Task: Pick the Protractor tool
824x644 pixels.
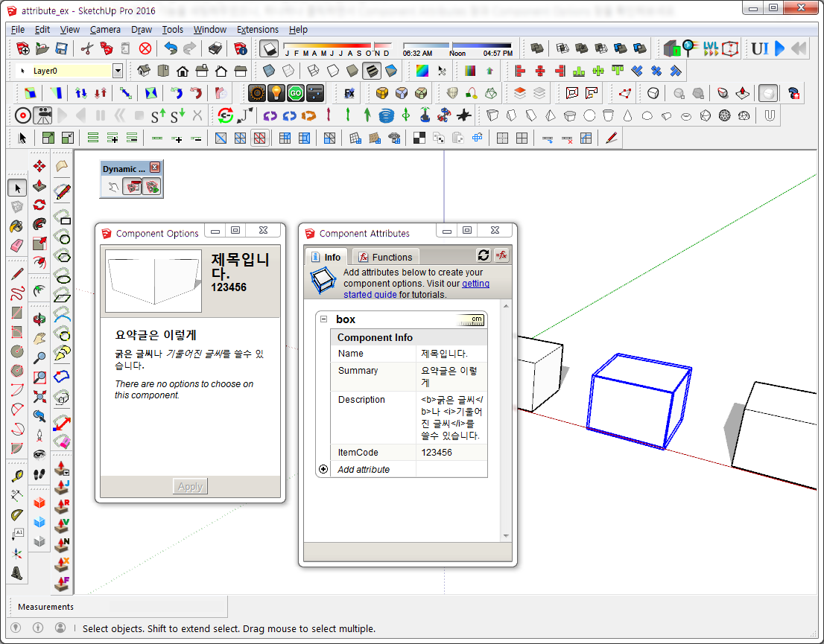Action: pyautogui.click(x=17, y=514)
